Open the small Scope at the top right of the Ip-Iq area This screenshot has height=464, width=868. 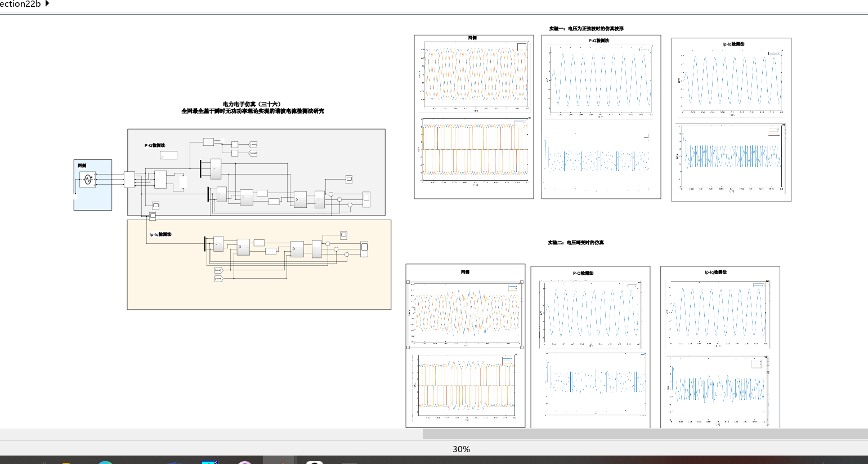(343, 235)
